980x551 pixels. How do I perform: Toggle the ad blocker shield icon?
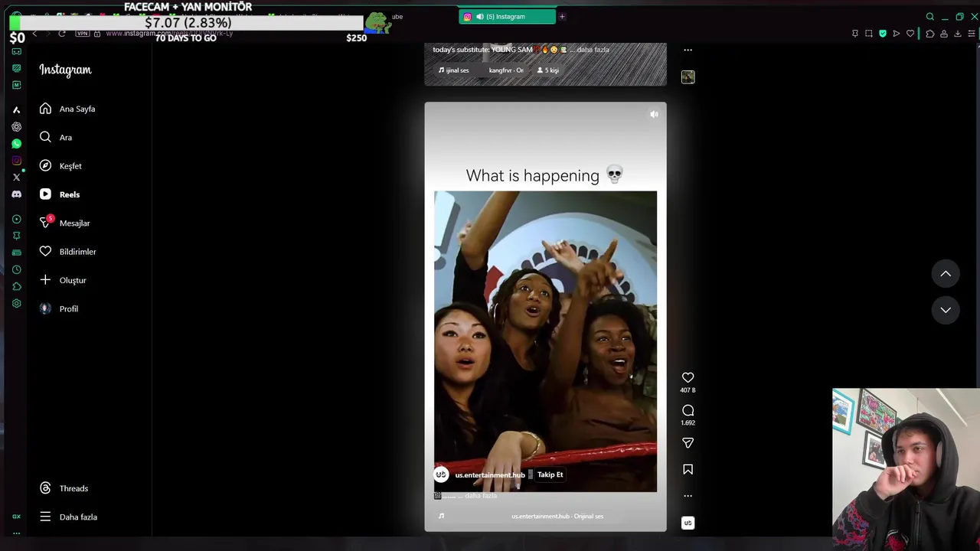883,34
